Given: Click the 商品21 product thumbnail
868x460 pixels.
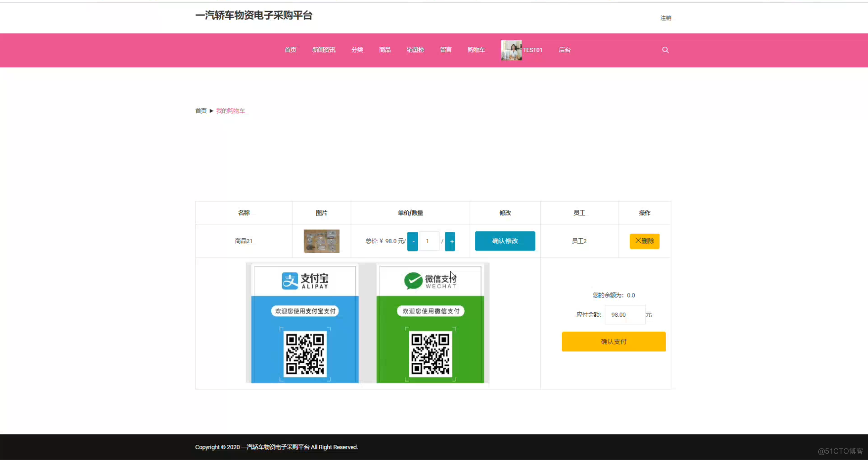Looking at the screenshot, I should [321, 241].
